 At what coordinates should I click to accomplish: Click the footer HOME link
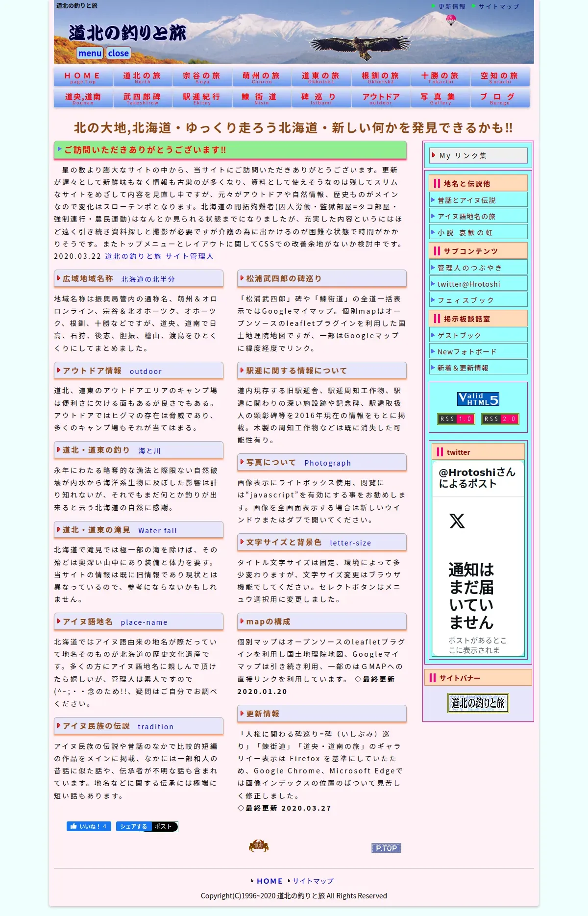[270, 881]
